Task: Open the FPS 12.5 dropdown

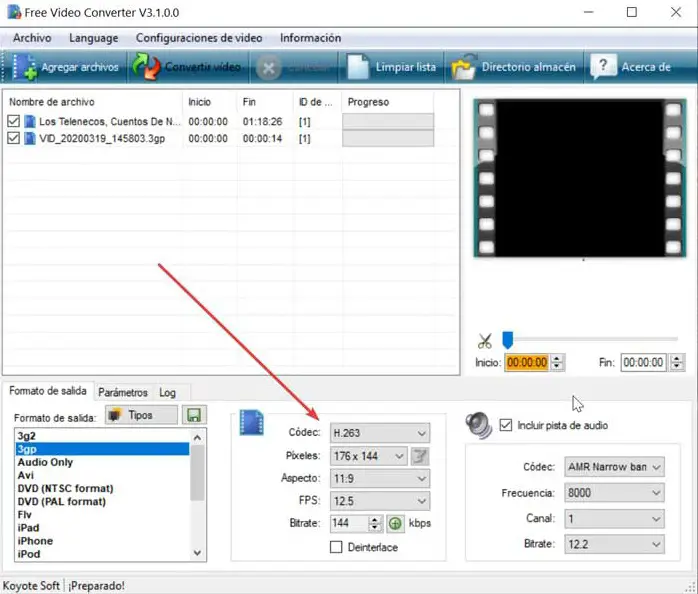Action: point(380,501)
